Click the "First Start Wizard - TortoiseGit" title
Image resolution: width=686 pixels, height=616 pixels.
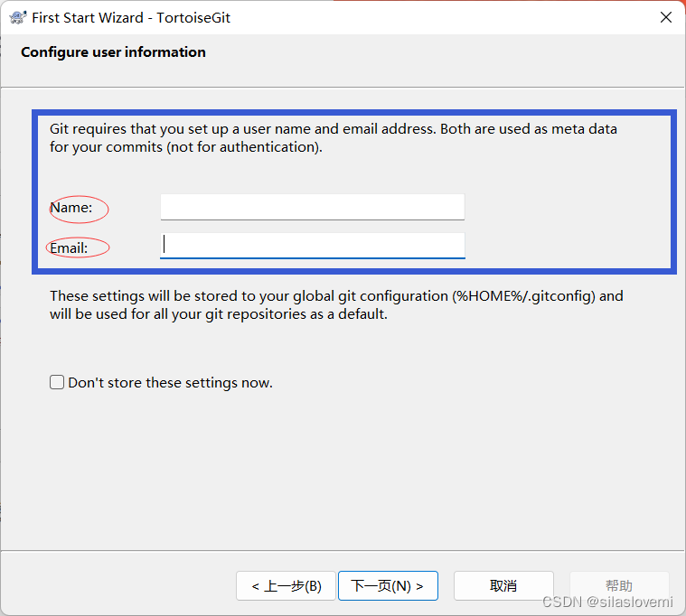[131, 18]
